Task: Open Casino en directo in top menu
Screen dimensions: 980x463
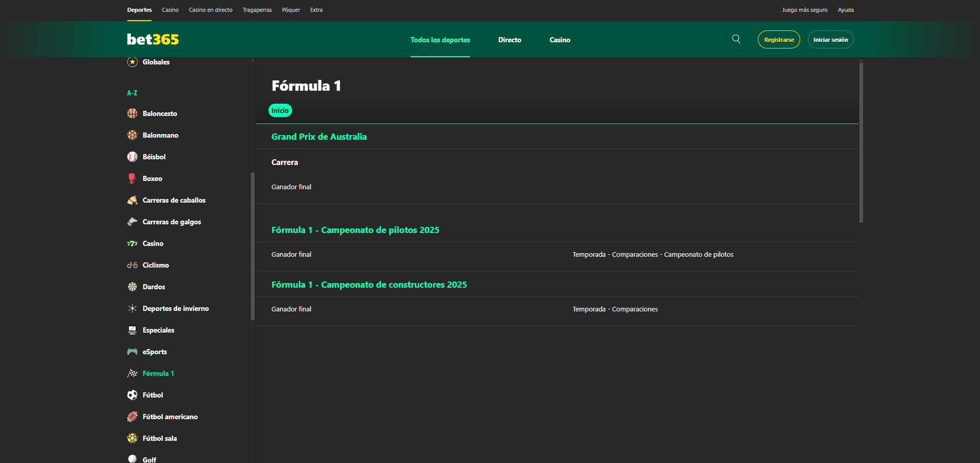Action: (211, 10)
